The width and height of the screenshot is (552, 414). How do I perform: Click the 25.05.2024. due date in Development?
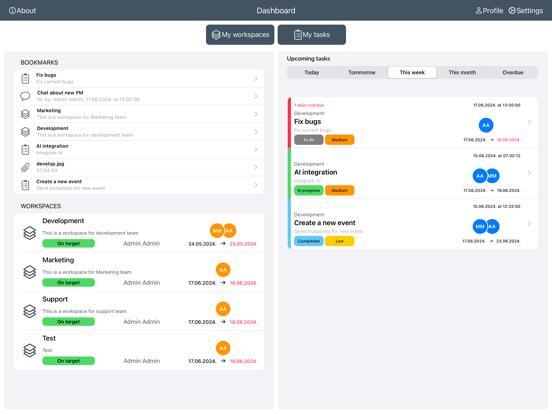click(243, 244)
